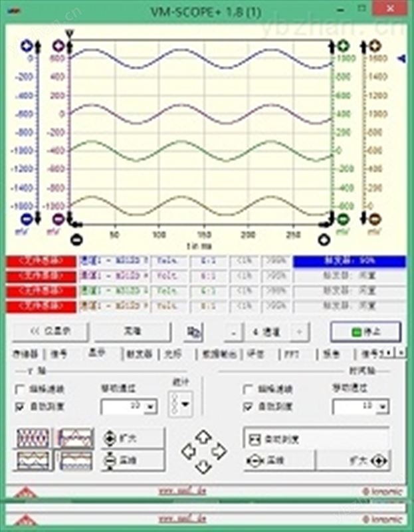414x532 pixels.
Task: Click the red sensor cell in channel 3 row
Action: click(41, 291)
